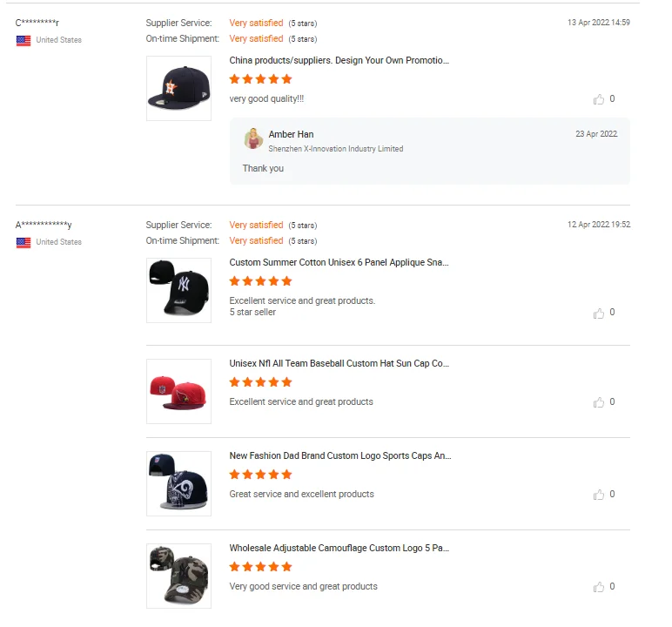Thumbs up the '5 star seller' review
672x627 pixels.
(599, 313)
